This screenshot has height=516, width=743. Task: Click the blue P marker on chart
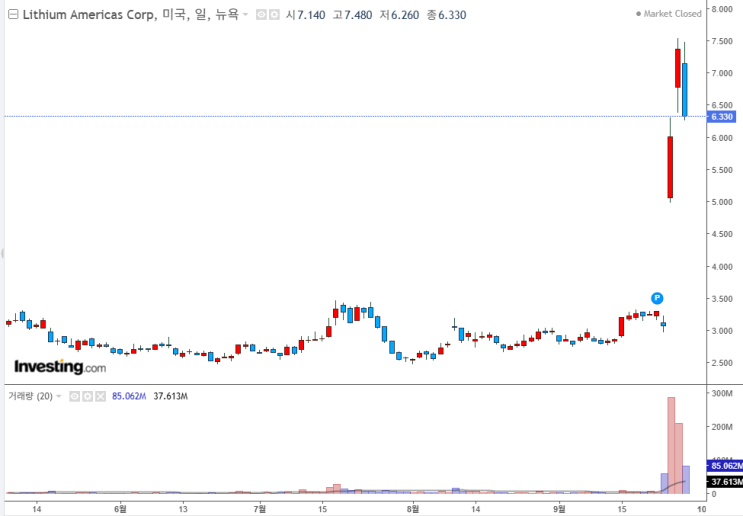[657, 298]
